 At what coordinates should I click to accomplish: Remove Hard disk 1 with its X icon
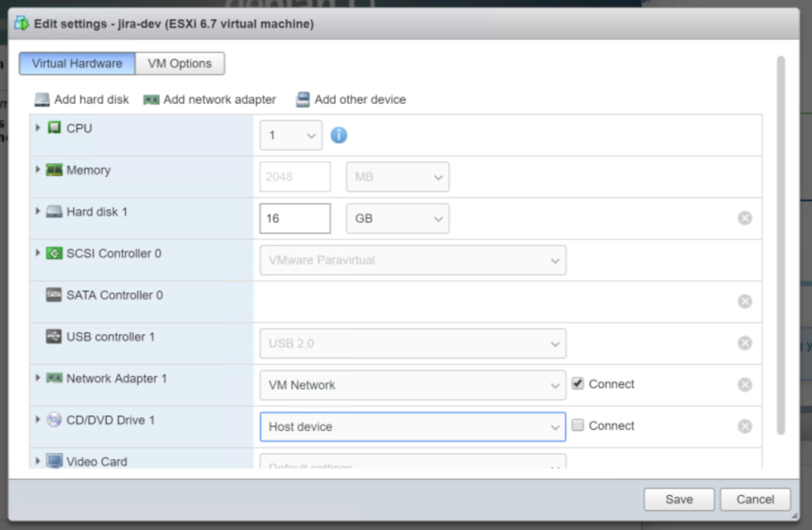745,218
